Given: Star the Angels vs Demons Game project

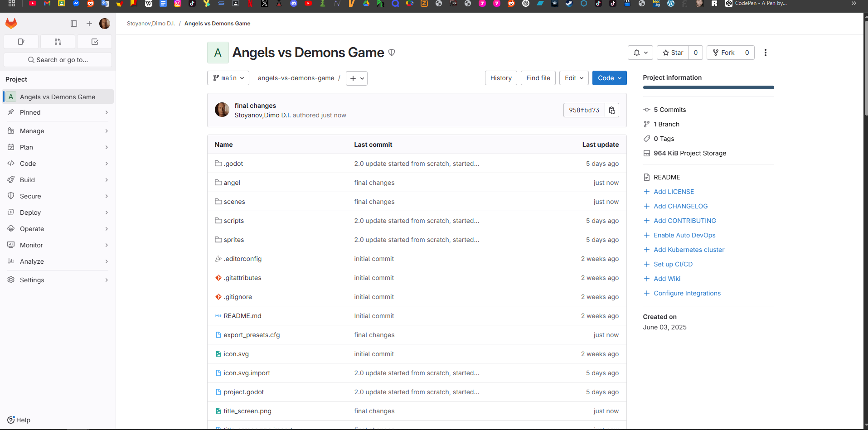Looking at the screenshot, I should [x=673, y=53].
